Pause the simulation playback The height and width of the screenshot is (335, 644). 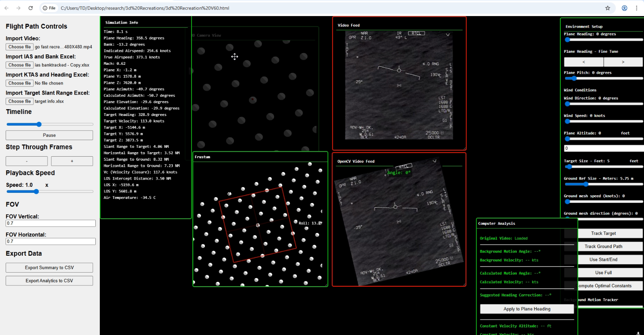pyautogui.click(x=49, y=135)
